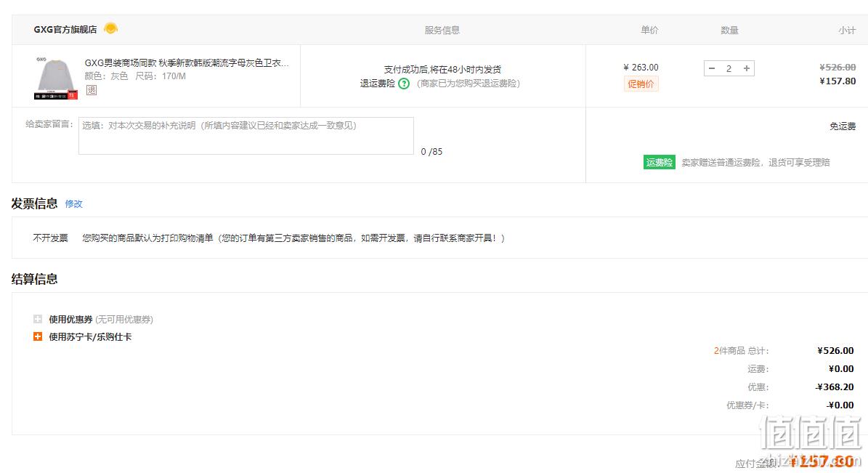Viewport: 868px width, 473px height.
Task: Increase quantity with the plus button
Action: click(746, 68)
